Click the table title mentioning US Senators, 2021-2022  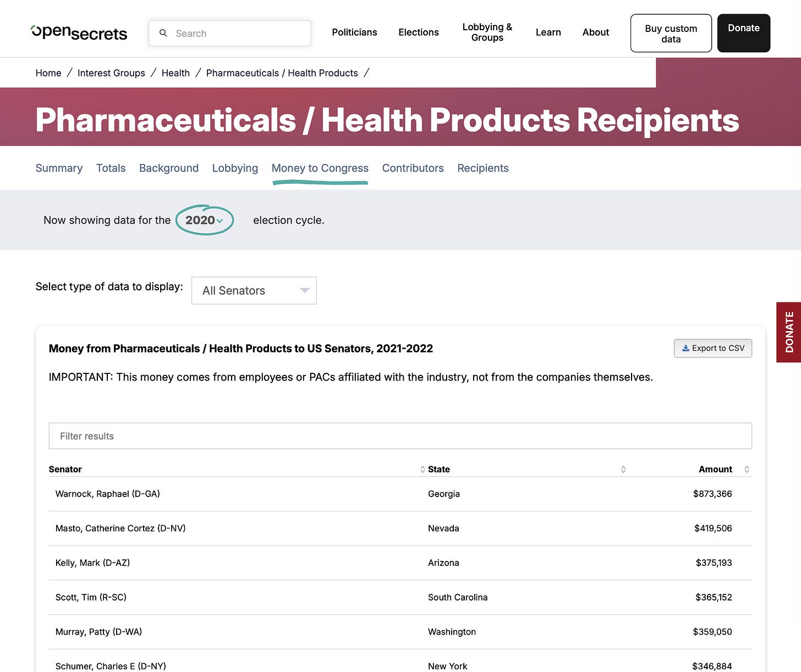pyautogui.click(x=241, y=349)
